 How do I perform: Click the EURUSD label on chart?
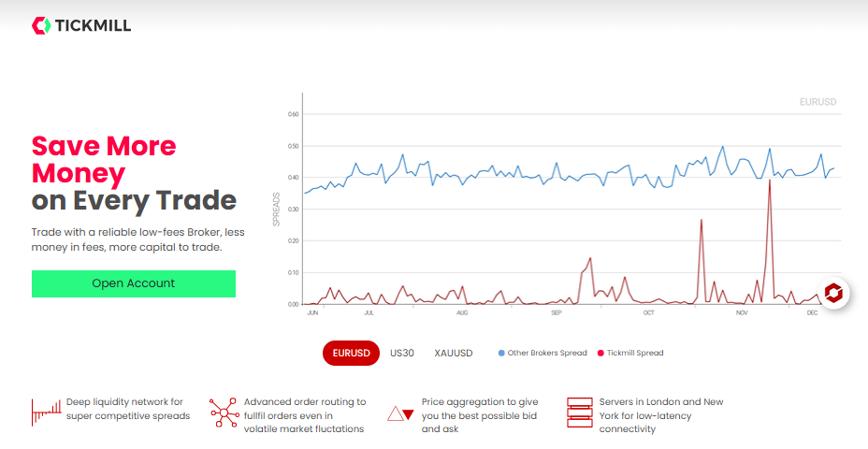click(817, 102)
